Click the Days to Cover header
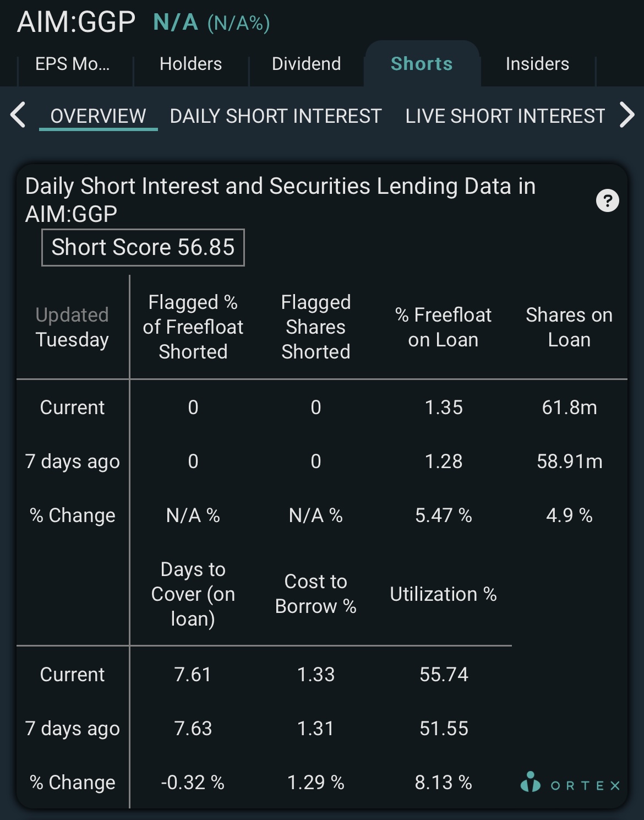 (193, 594)
